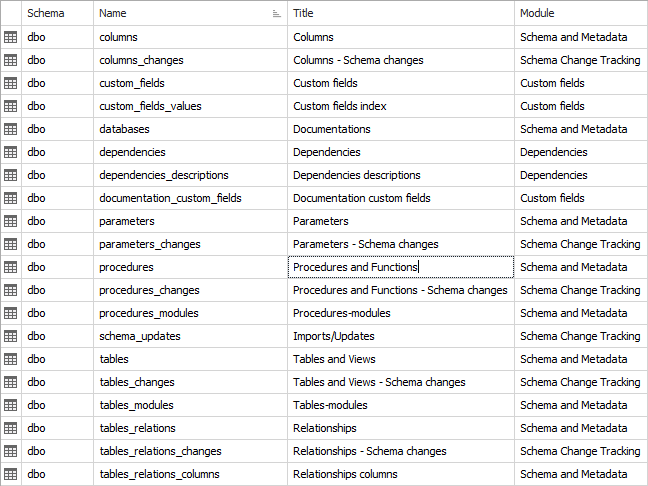Click the table icon for dependencies row

11,152
